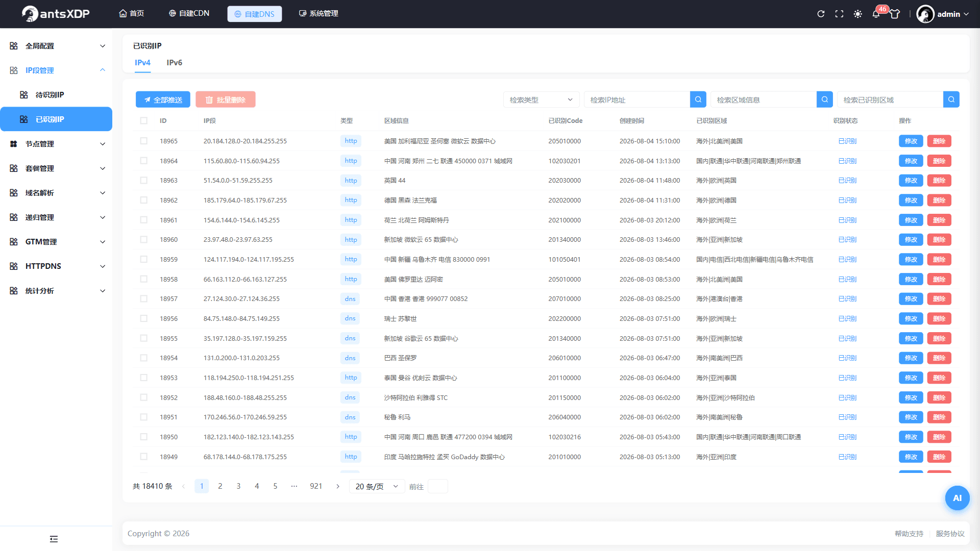This screenshot has width=980, height=551.
Task: Open the 20 条/页 page size dropdown
Action: pyautogui.click(x=377, y=486)
